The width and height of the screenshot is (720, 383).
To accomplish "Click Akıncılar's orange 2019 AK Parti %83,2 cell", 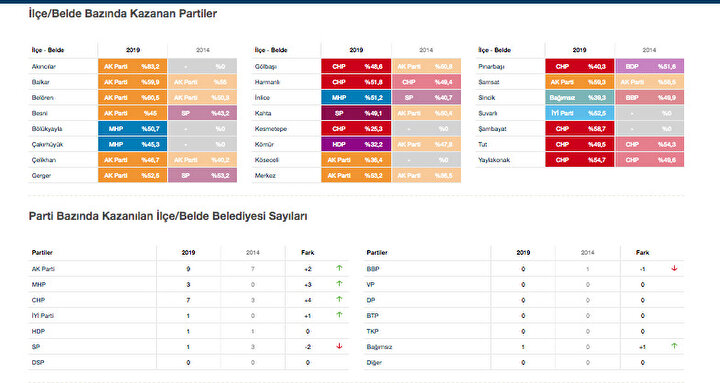I will [x=132, y=67].
